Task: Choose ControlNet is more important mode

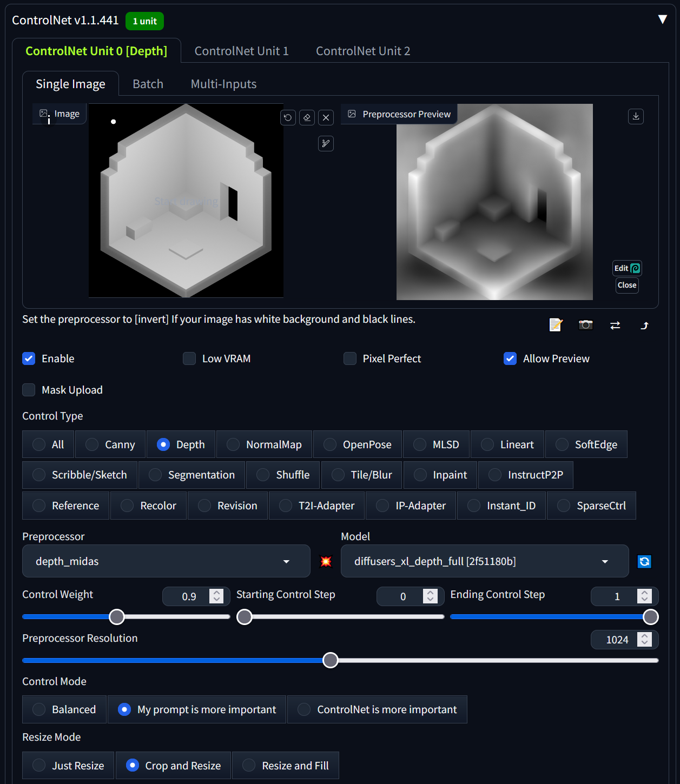Action: click(377, 709)
